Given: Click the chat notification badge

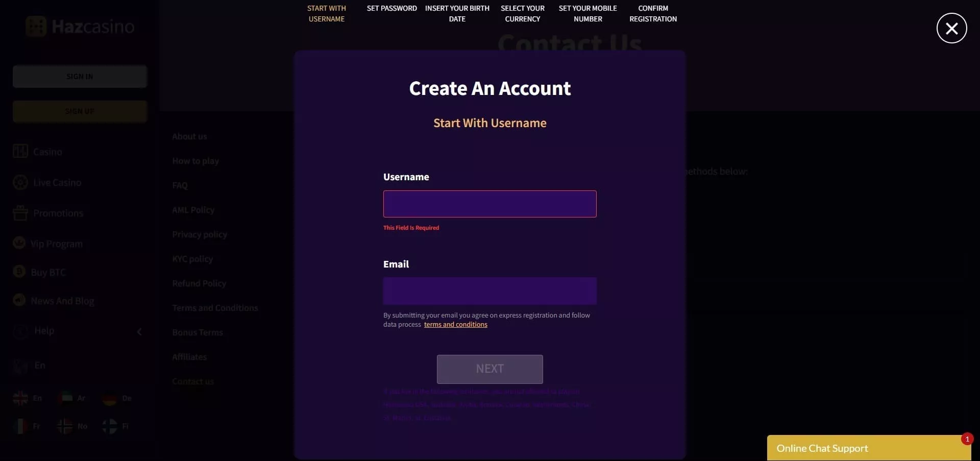Looking at the screenshot, I should [967, 439].
